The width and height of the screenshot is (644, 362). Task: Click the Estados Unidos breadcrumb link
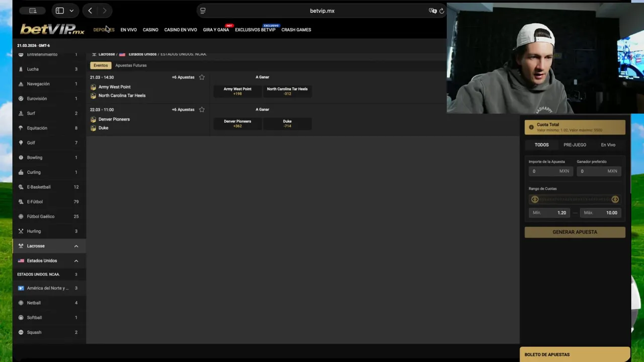[142, 54]
